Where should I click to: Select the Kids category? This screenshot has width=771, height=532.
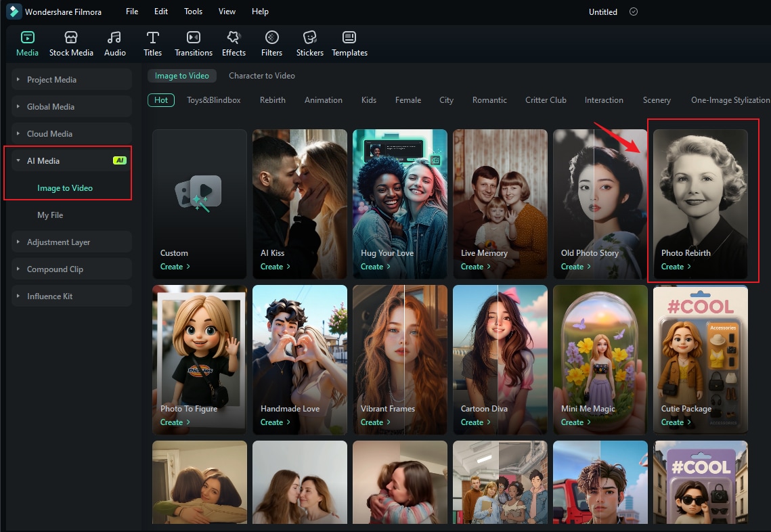coord(369,99)
